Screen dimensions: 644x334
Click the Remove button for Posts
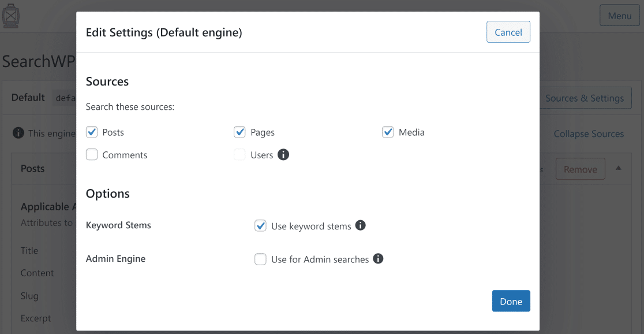[580, 169]
